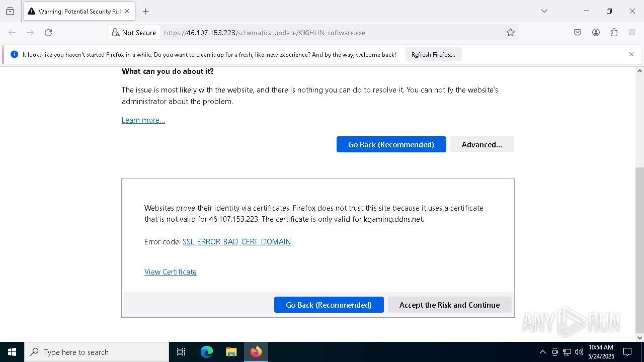Show hidden system tray icons chevron
The image size is (644, 362).
point(542,352)
